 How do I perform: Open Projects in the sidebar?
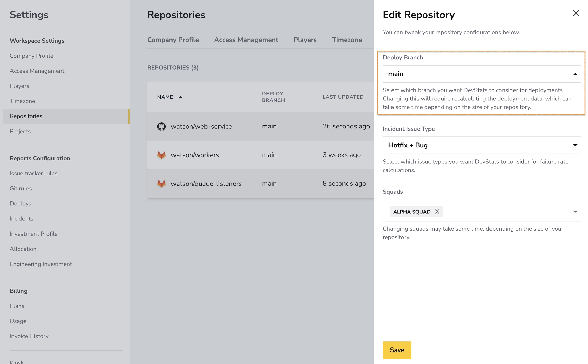coord(20,132)
